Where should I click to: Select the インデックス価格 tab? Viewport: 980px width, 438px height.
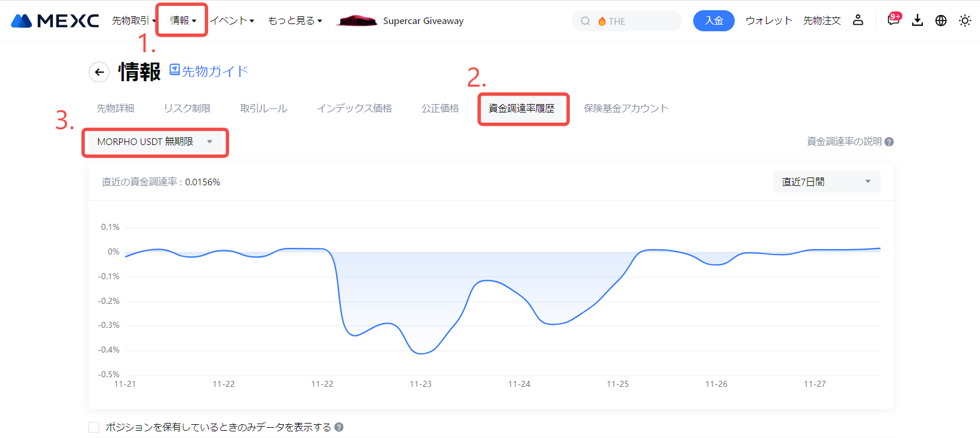click(354, 108)
